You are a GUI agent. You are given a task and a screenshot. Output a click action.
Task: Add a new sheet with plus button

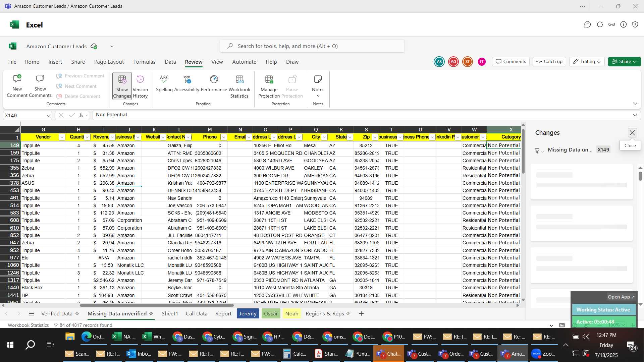(x=361, y=314)
